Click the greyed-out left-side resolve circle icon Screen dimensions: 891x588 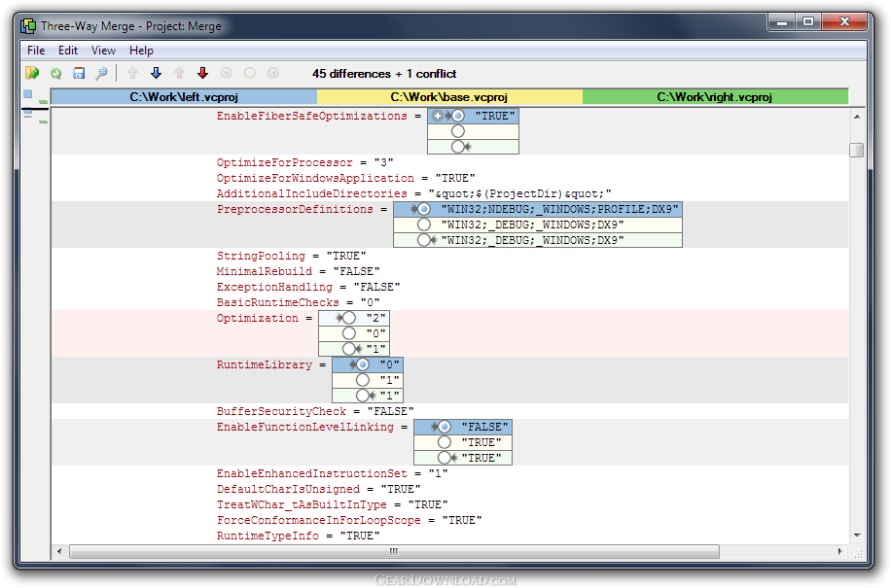click(x=227, y=73)
